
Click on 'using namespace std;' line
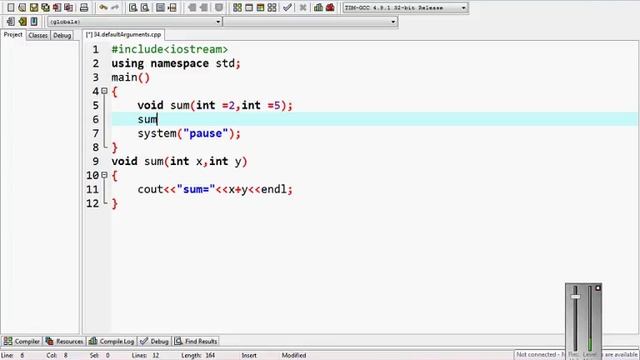click(x=176, y=64)
